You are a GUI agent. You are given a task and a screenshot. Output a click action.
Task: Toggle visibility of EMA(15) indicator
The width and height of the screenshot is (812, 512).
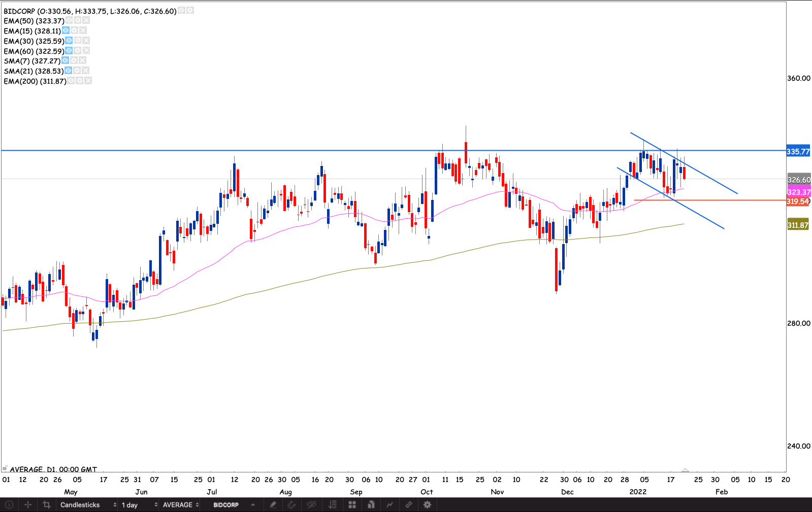tap(66, 31)
